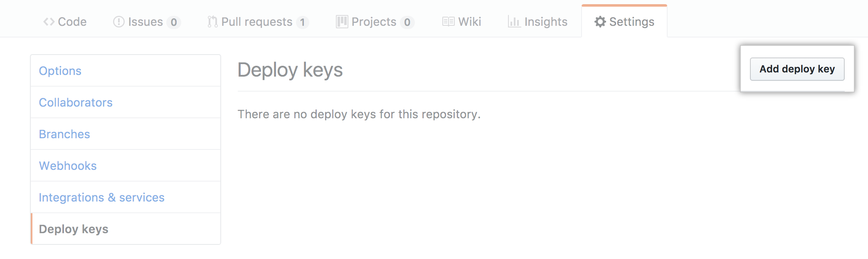Select the pull request branch icon
The image size is (868, 259).
[x=212, y=22]
